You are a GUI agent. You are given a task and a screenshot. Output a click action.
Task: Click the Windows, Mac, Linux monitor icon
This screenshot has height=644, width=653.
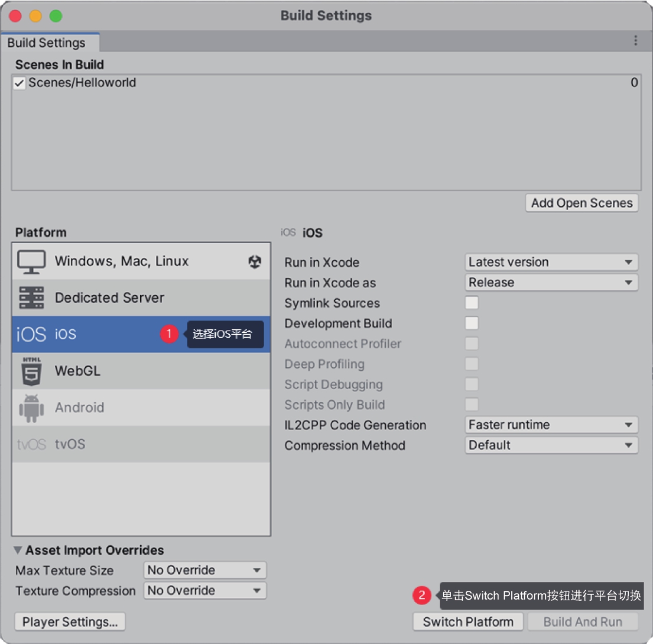click(31, 262)
